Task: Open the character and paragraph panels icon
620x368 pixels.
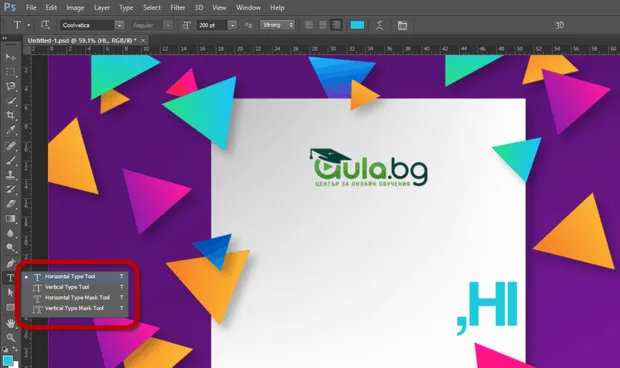Action: click(x=402, y=25)
